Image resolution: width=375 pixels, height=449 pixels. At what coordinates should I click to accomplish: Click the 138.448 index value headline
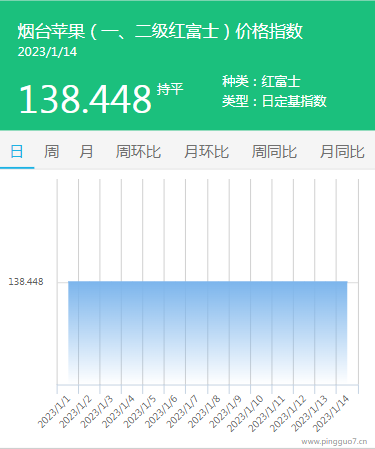coord(85,99)
